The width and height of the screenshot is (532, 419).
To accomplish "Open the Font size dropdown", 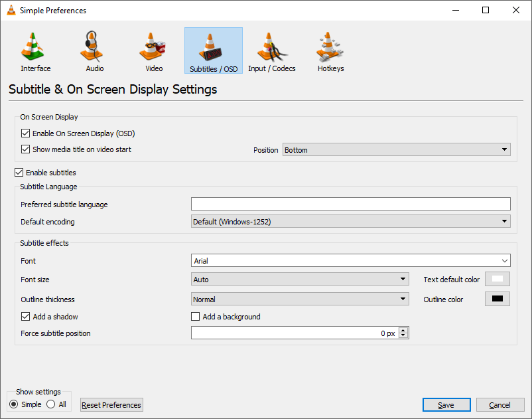I will pos(300,280).
